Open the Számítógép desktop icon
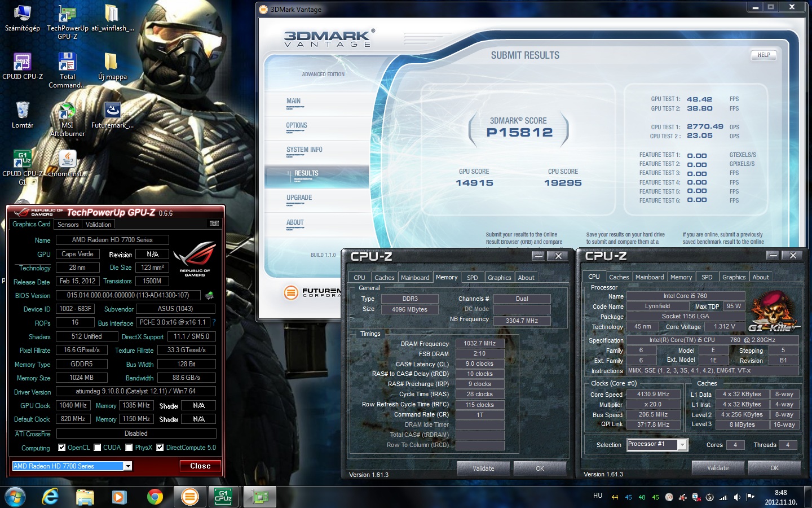 22,18
